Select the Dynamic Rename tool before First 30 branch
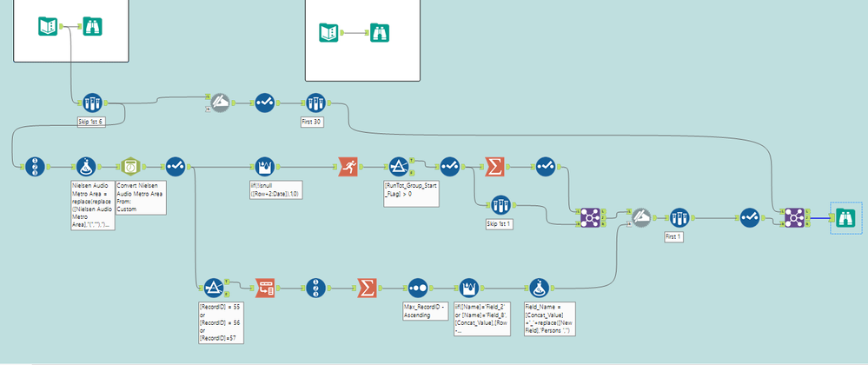868x365 pixels. (x=219, y=103)
